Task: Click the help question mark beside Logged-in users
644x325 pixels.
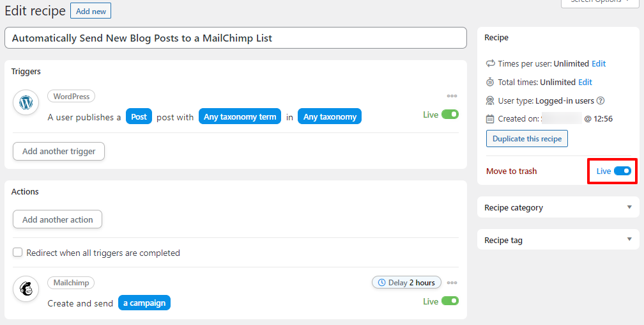Action: click(601, 101)
